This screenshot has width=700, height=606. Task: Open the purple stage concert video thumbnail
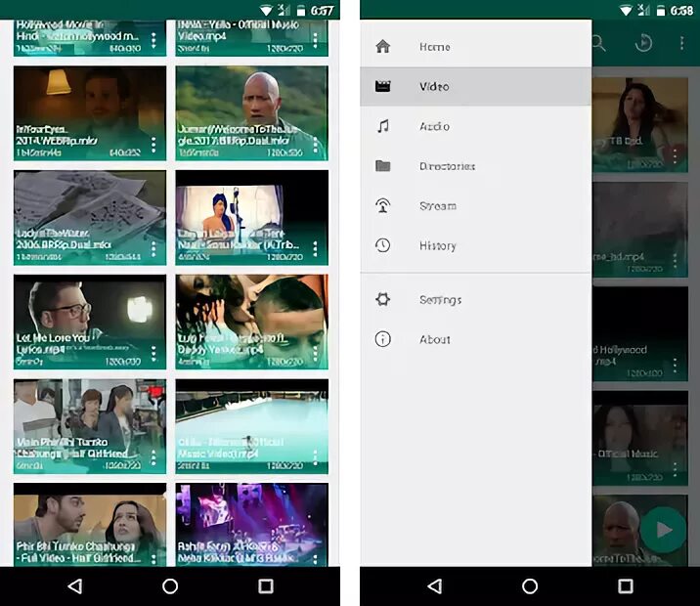point(252,525)
